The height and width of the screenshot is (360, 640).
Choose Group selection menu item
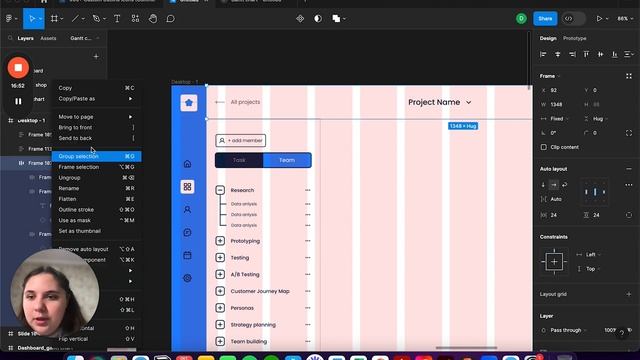[x=96, y=156]
